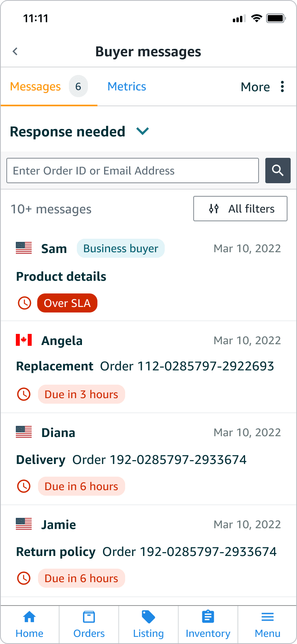
Task: Open Jamie's Return policy message
Action: (x=148, y=551)
